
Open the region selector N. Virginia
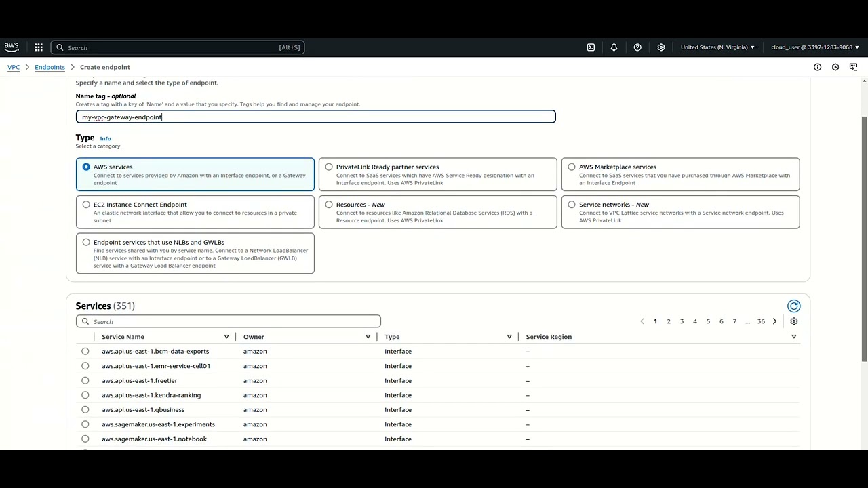(717, 47)
